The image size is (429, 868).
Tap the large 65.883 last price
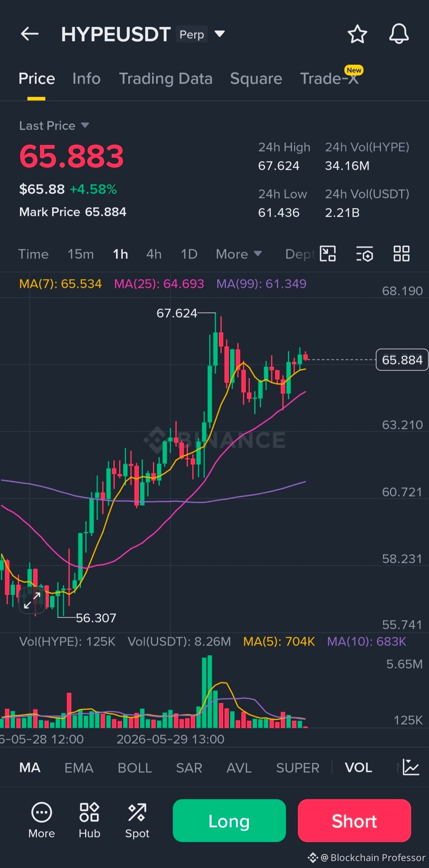(71, 156)
